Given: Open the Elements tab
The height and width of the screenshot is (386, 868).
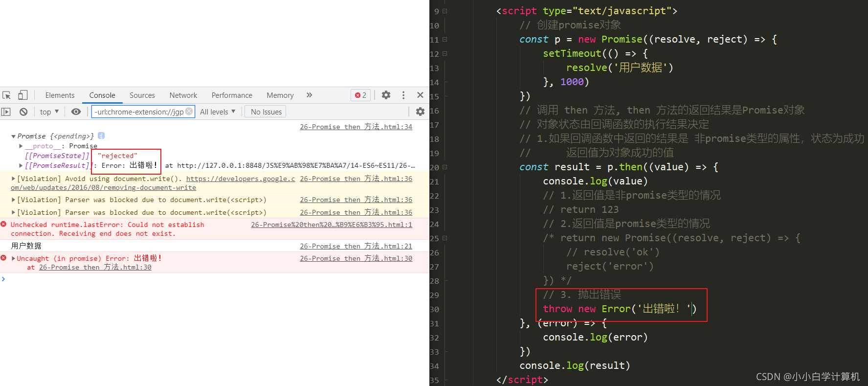Looking at the screenshot, I should [x=60, y=95].
